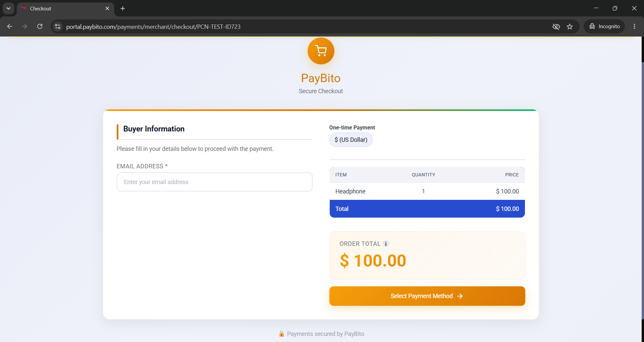Click the address bar URL
Screen dimensions: 644x342
pos(153,26)
